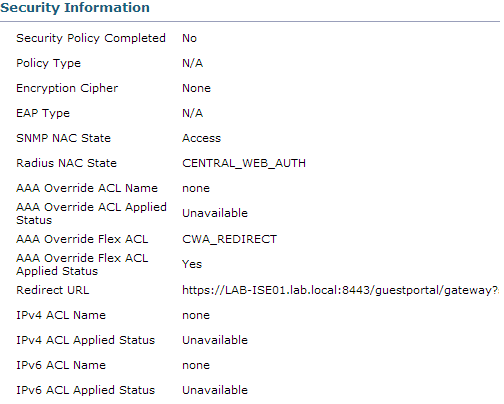Click the Policy Type label

point(48,63)
